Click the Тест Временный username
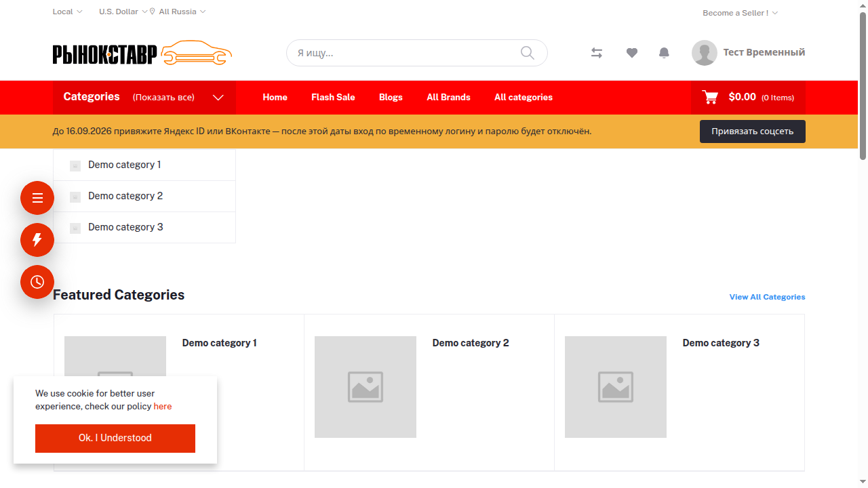Screen dimensions: 868x488 764,52
